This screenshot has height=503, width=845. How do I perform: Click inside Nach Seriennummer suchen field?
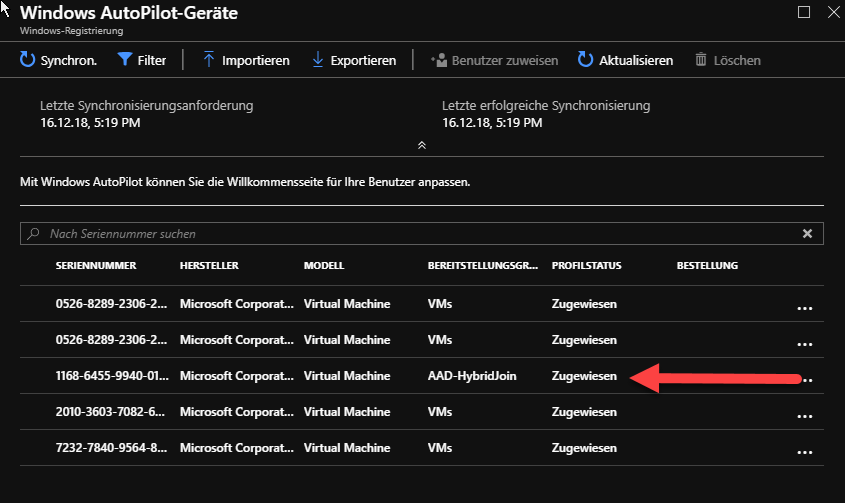coord(422,233)
